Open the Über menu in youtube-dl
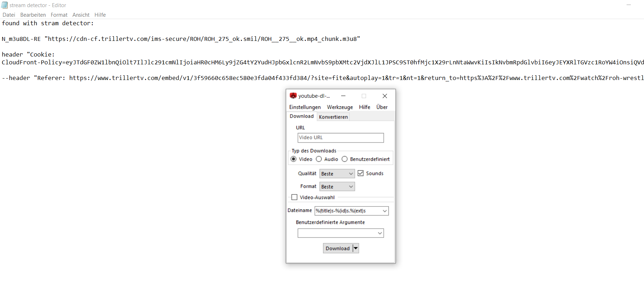The width and height of the screenshot is (644, 294). coord(382,107)
